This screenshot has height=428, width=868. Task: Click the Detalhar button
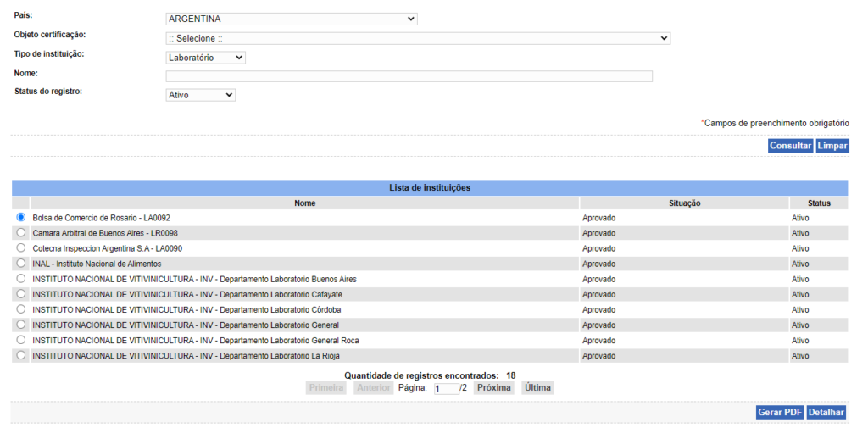click(x=826, y=413)
